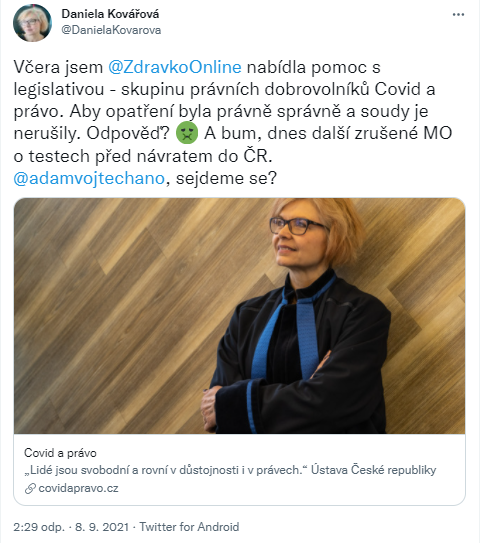Click the @DanielaKovarova handle under the name
Screen dimensions: 483x543
(111, 30)
